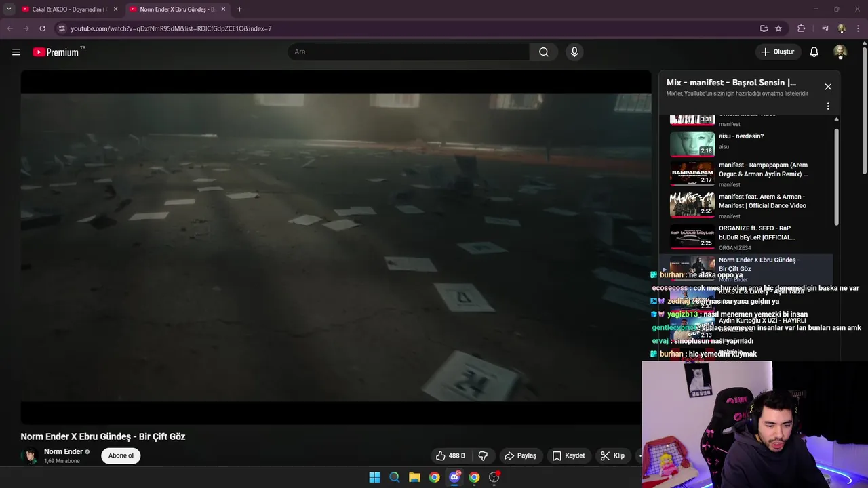868x488 pixels.
Task: Like the video with 488 B likes
Action: [450, 455]
